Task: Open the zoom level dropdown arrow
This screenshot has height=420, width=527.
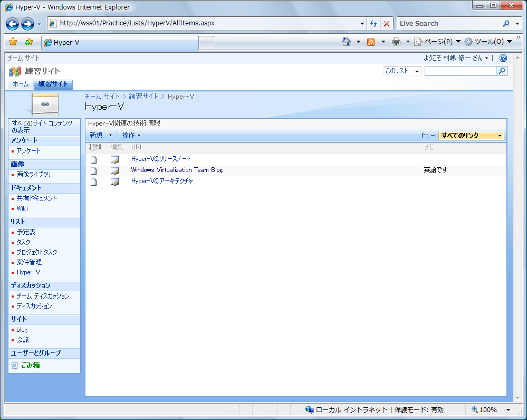Action: click(508, 409)
